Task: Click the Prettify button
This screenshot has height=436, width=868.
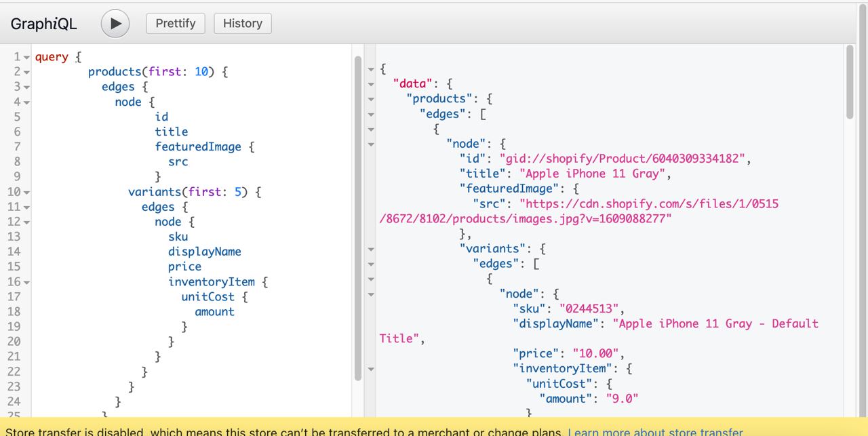Action: (176, 24)
